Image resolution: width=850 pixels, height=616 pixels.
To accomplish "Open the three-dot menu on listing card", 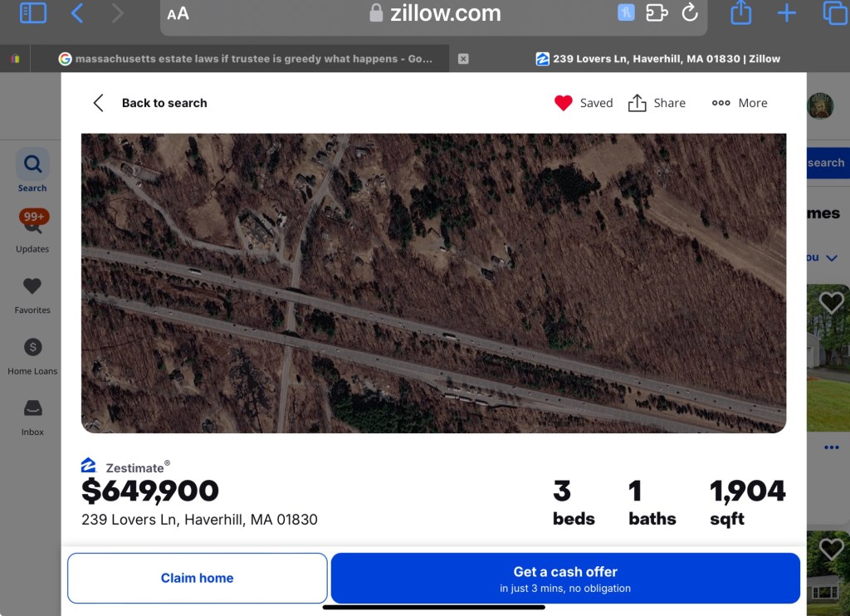I will click(x=832, y=447).
